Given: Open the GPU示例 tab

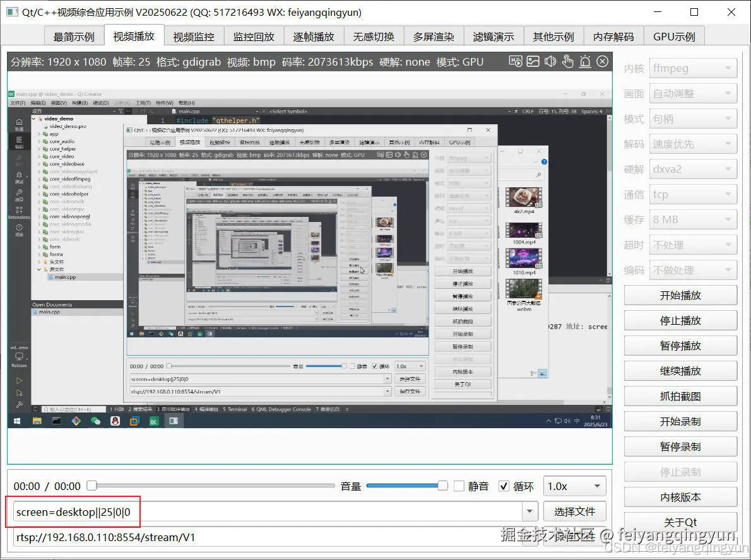Looking at the screenshot, I should 674,37.
